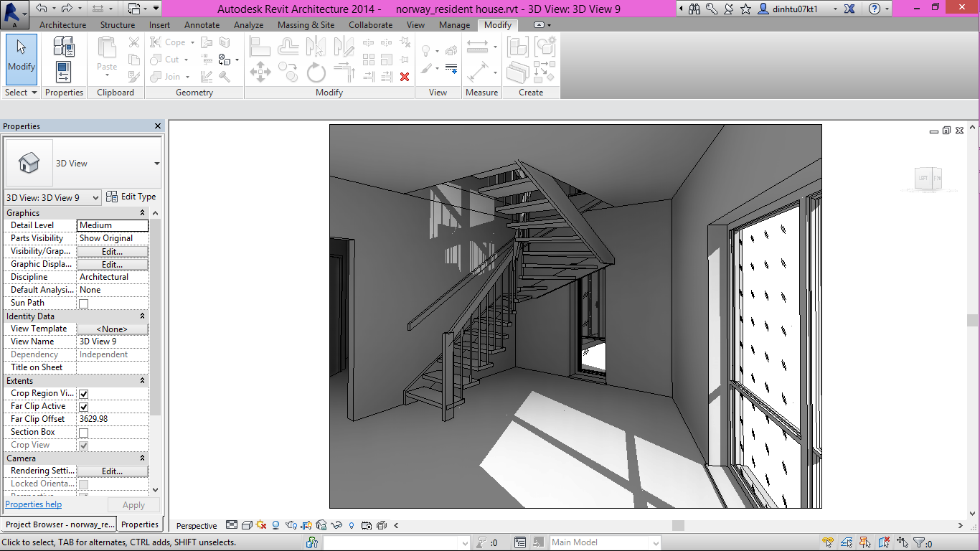Toggle Select Underlay Elements status icon
The image size is (980, 551).
(847, 543)
